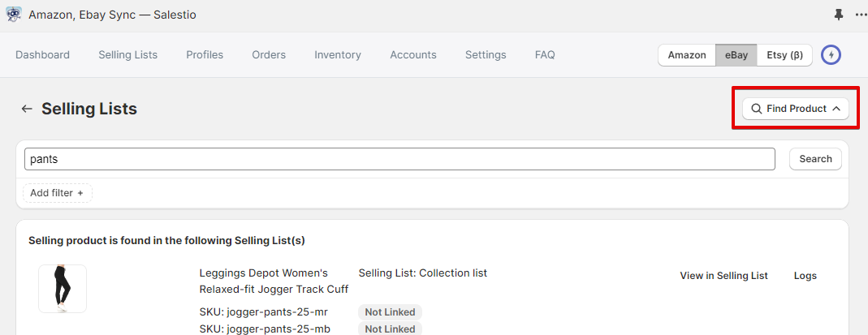Click the 'Selling product is found' heading

pyautogui.click(x=166, y=240)
